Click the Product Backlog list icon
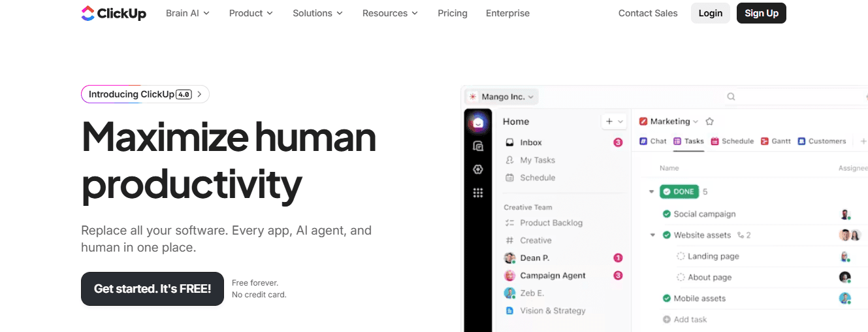 pyautogui.click(x=510, y=223)
